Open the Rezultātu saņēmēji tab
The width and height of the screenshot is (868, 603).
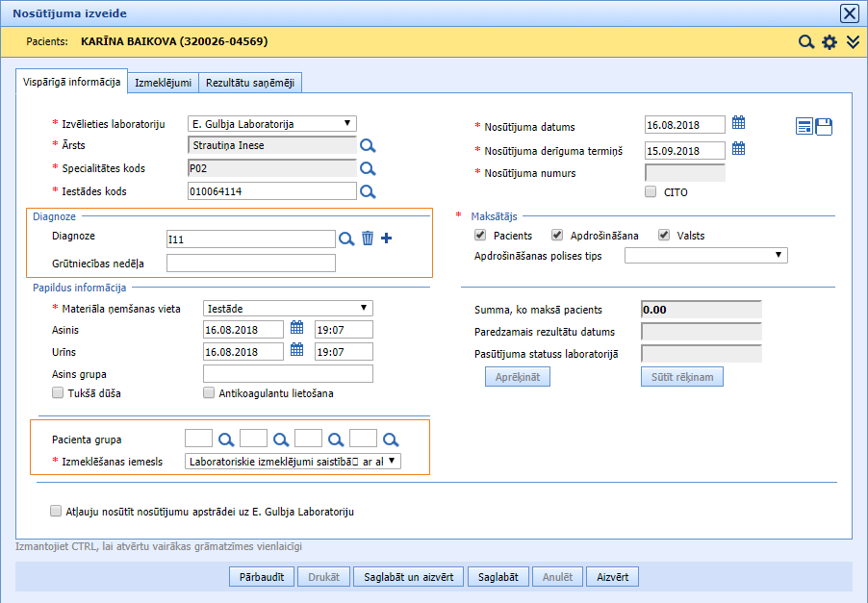coord(251,84)
